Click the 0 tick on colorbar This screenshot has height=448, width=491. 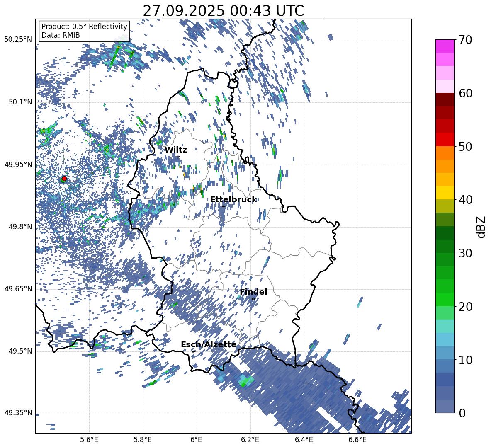coord(462,413)
